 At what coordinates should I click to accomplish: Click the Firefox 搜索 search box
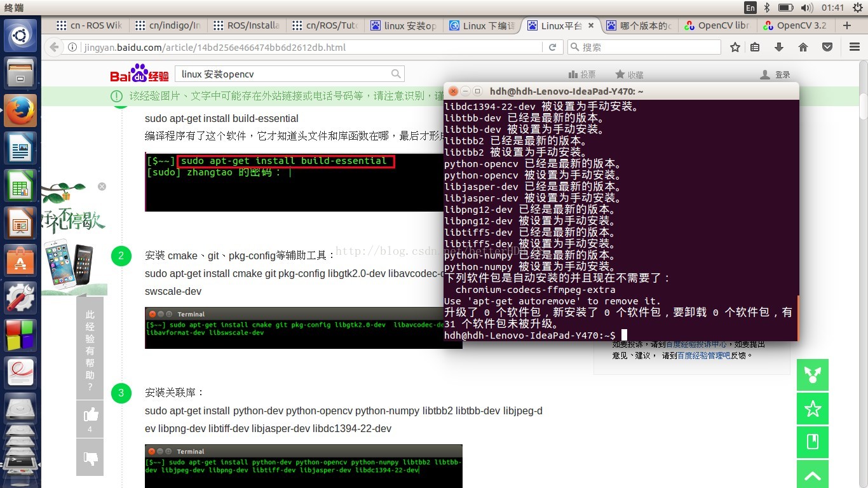644,47
